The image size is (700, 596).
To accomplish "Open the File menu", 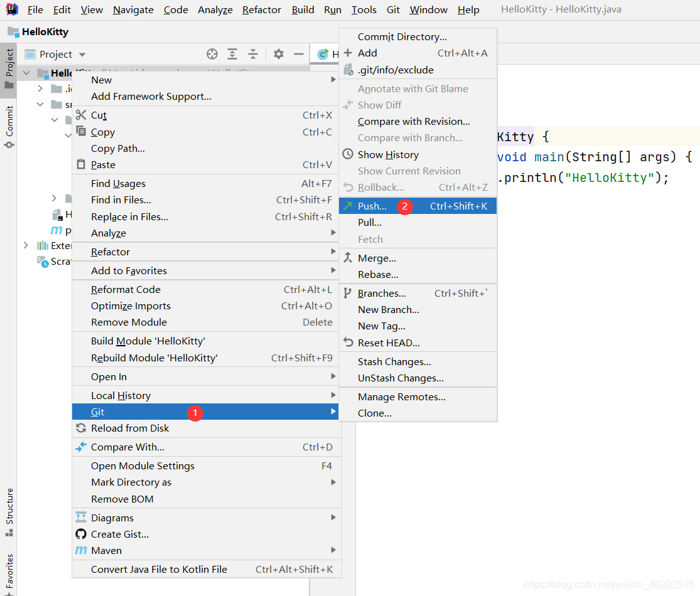I will (x=35, y=10).
